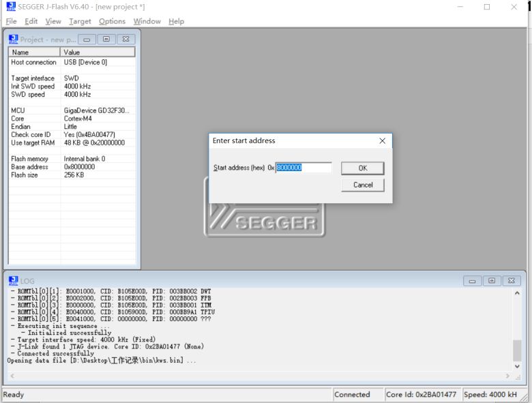Click LOG horizontal scroll left arrow

click(x=12, y=376)
